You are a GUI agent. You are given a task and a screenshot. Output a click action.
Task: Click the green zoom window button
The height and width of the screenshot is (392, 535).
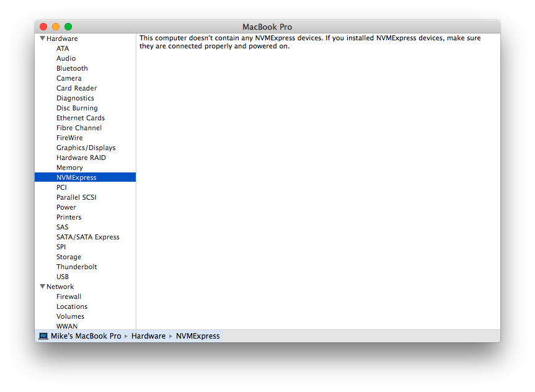pos(68,27)
